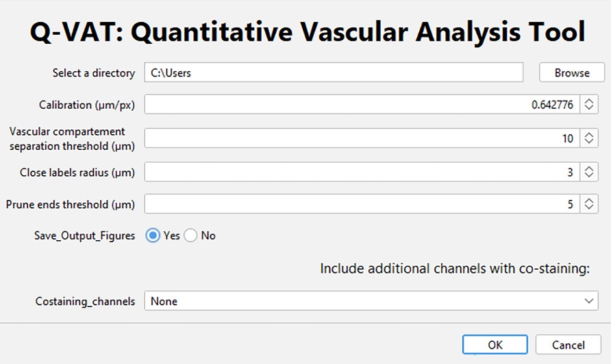Lower separation threshold with its down arrow
This screenshot has height=364, width=611.
589,142
